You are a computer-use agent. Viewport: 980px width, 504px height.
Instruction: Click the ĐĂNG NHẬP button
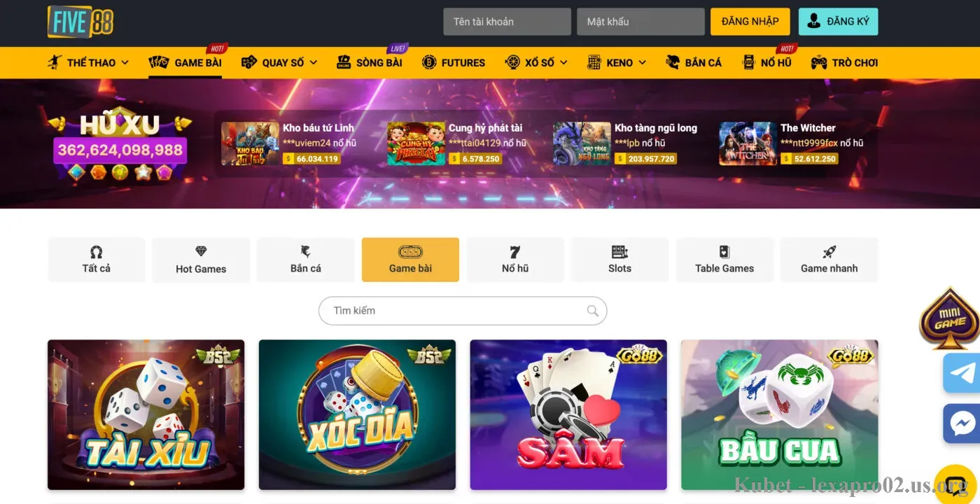pos(750,22)
